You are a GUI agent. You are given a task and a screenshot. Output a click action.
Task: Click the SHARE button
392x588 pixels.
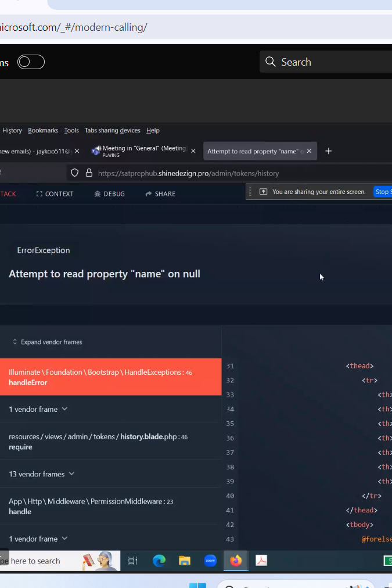(160, 194)
